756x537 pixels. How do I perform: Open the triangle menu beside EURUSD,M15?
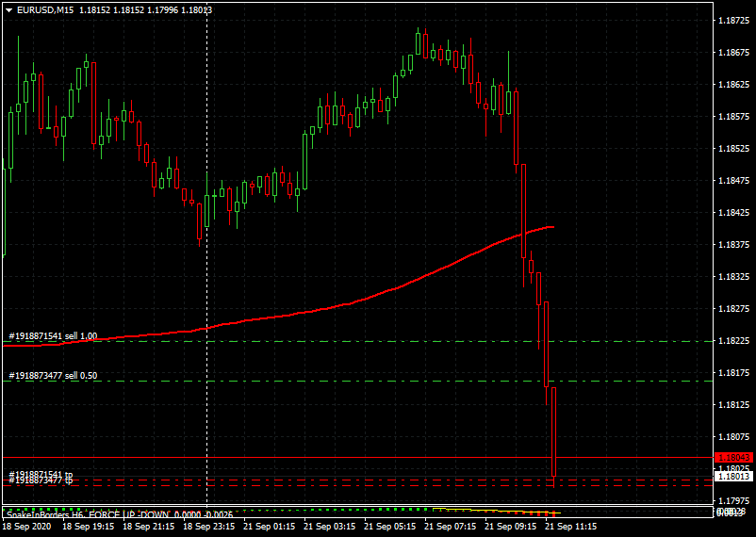(x=8, y=10)
